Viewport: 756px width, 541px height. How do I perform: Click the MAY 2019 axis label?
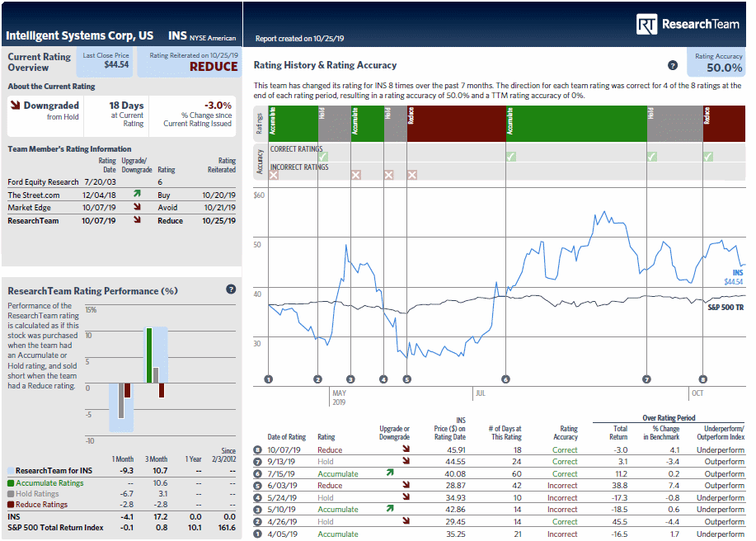(x=340, y=398)
